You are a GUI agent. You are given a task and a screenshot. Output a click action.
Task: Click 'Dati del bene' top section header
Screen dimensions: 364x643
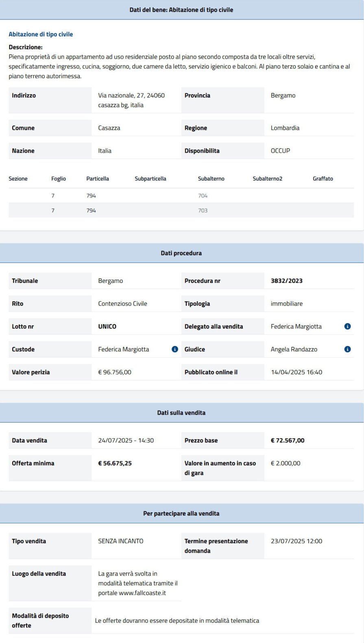click(181, 10)
